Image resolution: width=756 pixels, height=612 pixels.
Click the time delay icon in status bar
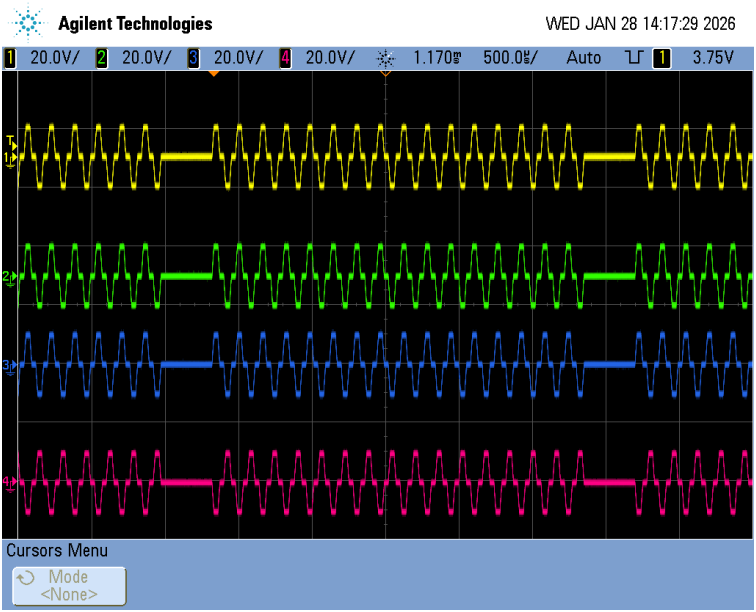coord(386,58)
